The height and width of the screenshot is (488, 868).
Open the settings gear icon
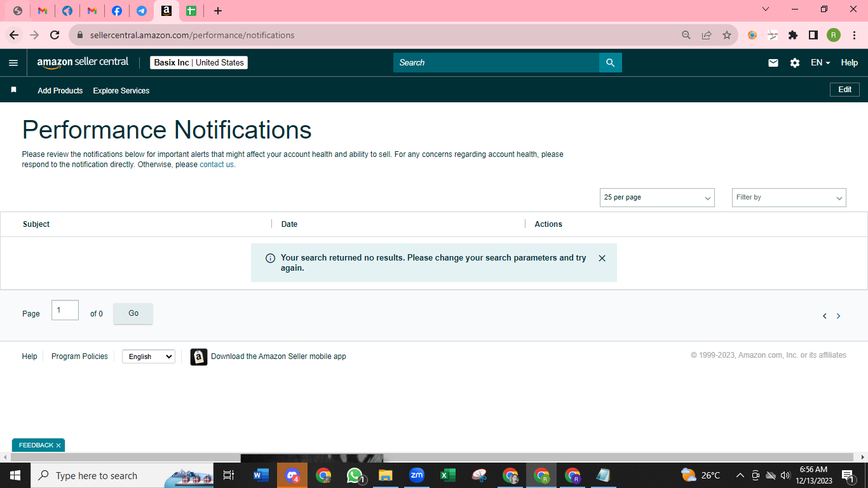pyautogui.click(x=795, y=63)
